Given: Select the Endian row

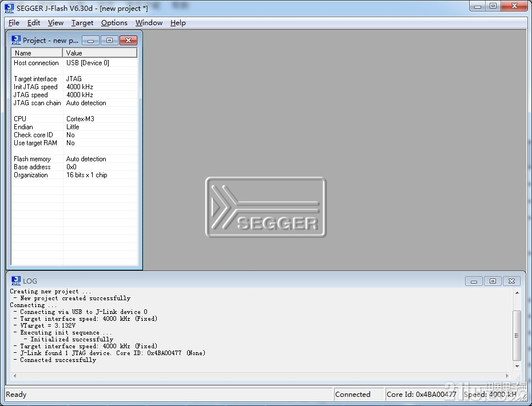Looking at the screenshot, I should [74, 127].
